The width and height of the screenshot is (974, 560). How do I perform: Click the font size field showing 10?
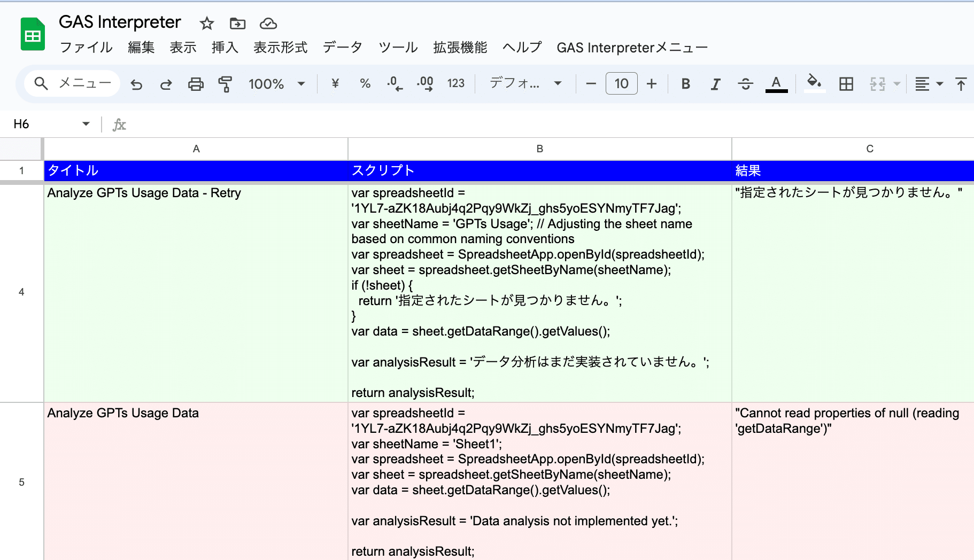click(x=621, y=84)
